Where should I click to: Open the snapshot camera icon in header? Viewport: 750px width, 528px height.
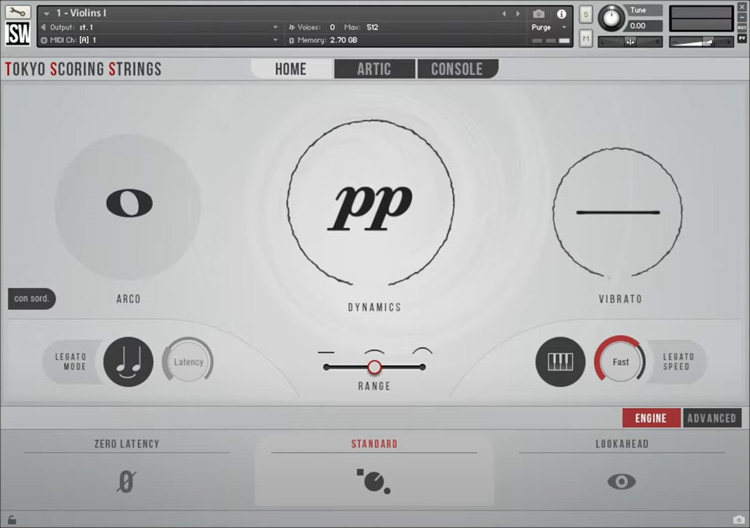(539, 14)
